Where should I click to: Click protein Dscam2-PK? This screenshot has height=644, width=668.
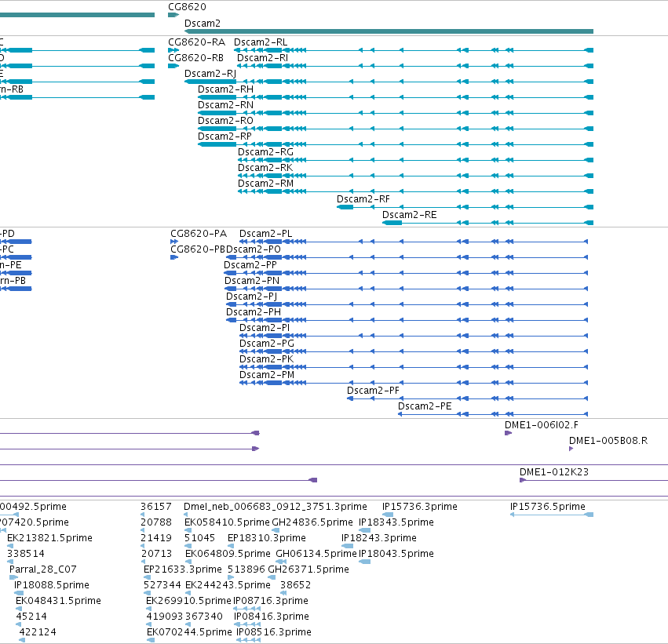[414, 367]
